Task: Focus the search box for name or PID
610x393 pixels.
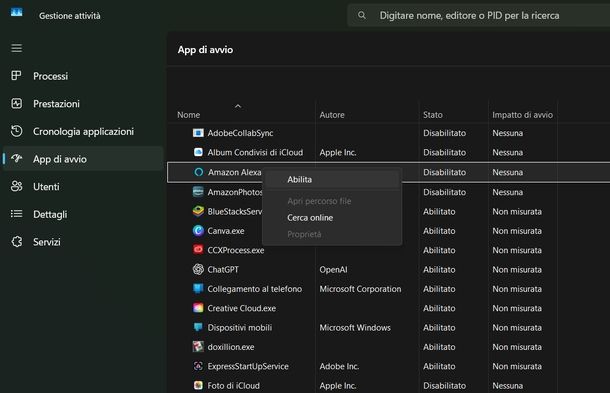Action: (x=479, y=16)
